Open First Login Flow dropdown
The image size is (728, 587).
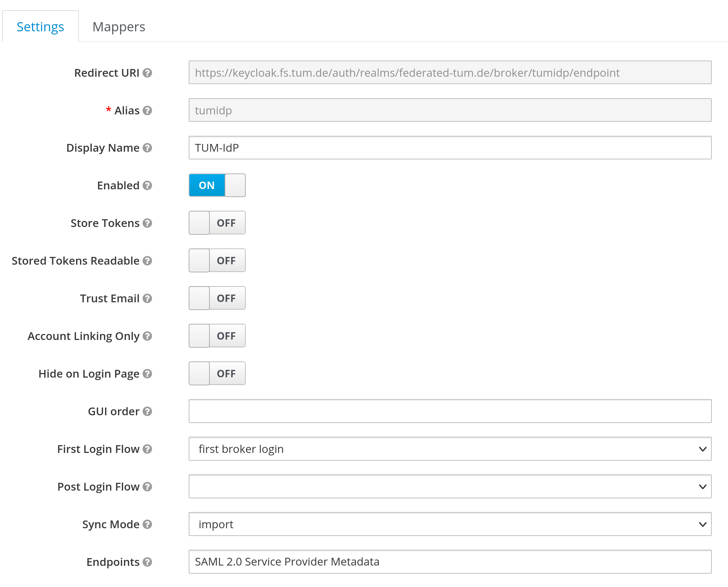tap(450, 449)
